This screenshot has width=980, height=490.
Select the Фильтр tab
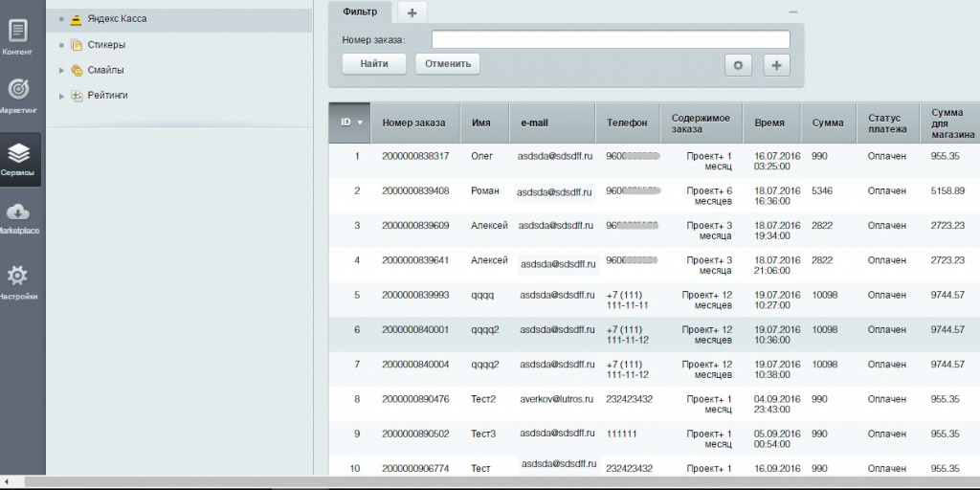[360, 12]
